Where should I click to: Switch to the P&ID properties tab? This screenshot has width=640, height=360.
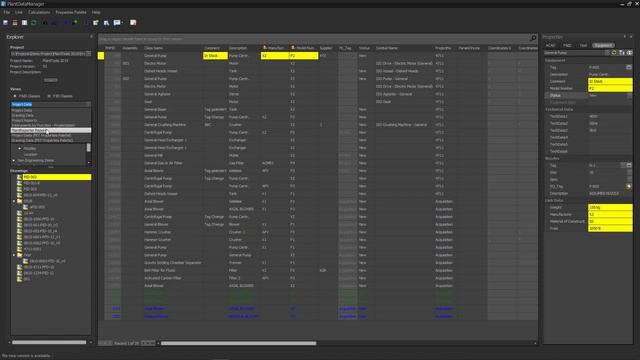coord(567,45)
